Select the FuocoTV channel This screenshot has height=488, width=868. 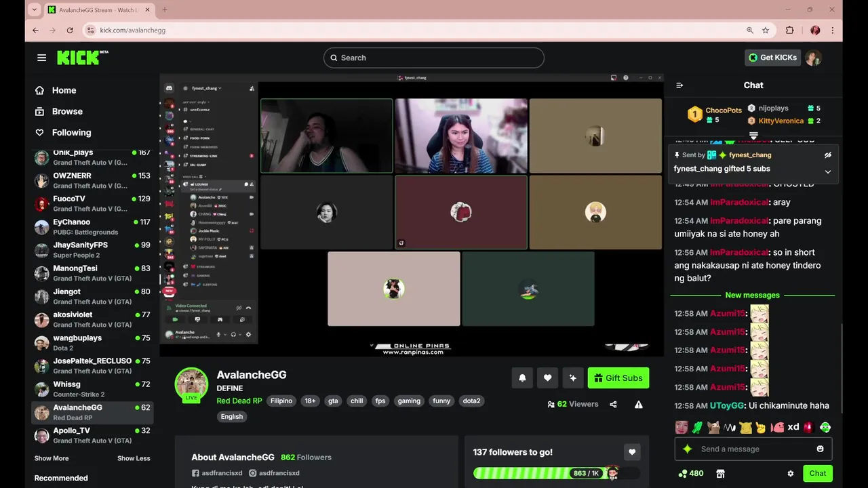92,203
